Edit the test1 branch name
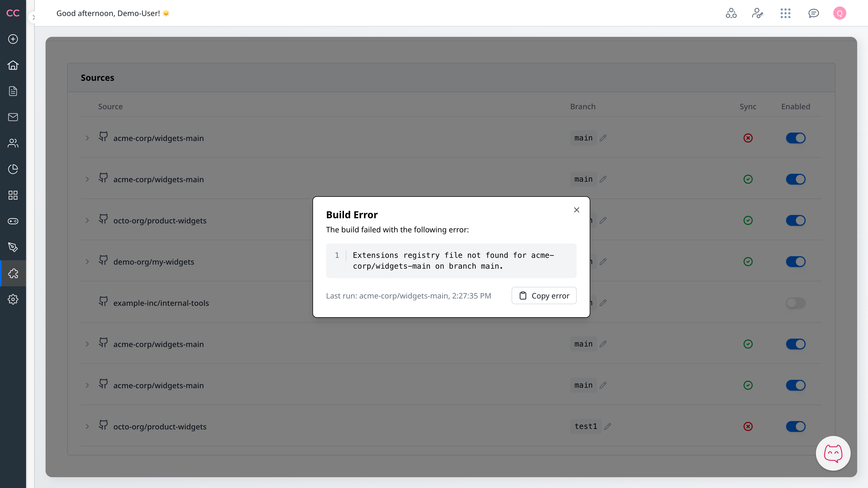 pyautogui.click(x=608, y=426)
